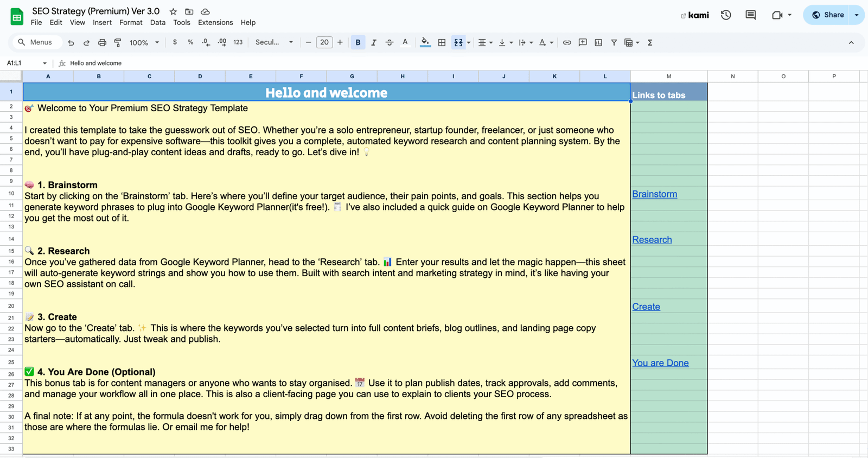Open text rotation dropdown
The image size is (868, 458).
(546, 42)
